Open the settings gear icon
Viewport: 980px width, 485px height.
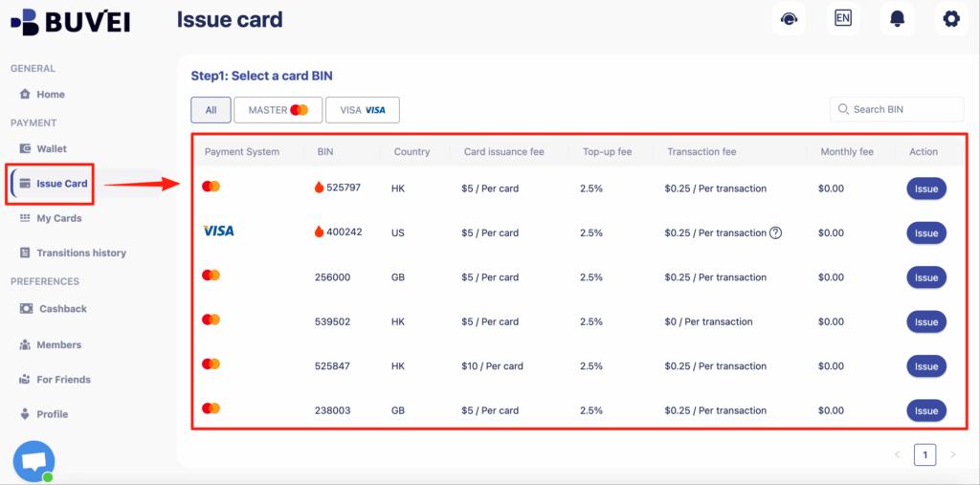(x=950, y=19)
